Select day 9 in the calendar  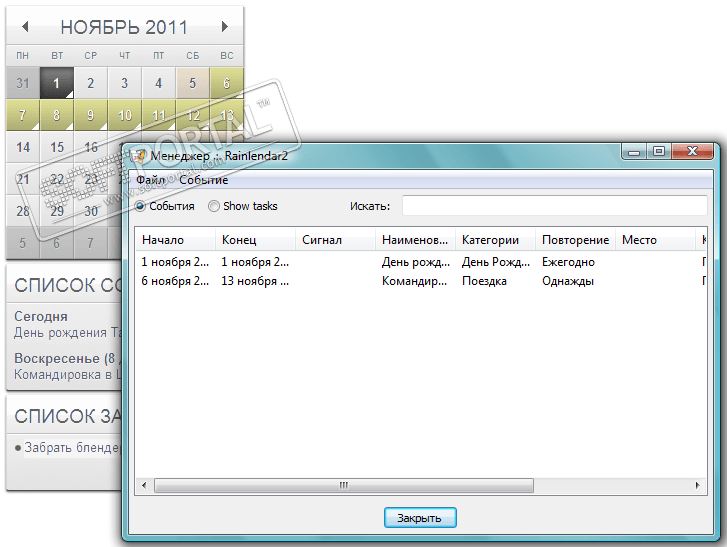90,115
